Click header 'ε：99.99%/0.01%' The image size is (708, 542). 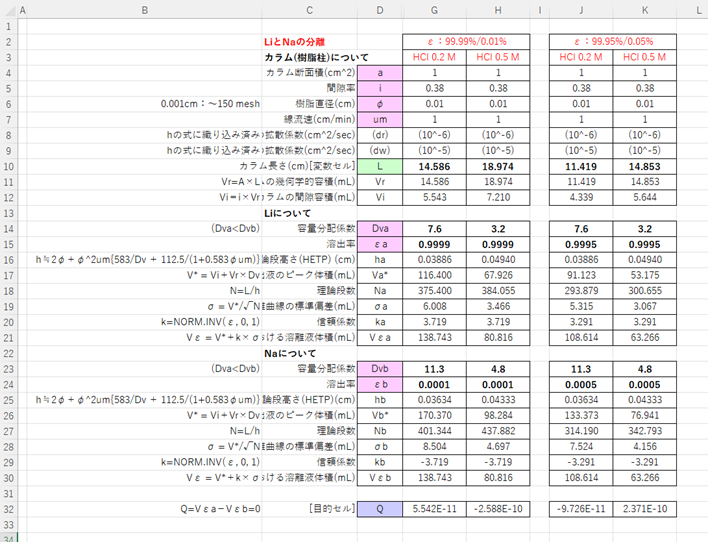[466, 42]
